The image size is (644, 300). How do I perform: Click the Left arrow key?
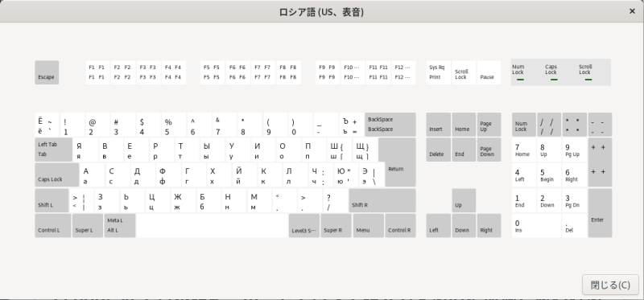tap(438, 226)
